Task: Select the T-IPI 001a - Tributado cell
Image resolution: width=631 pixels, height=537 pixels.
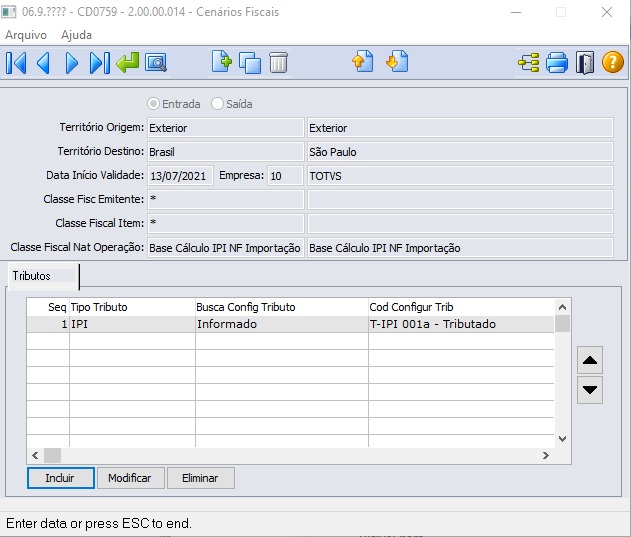Action: pyautogui.click(x=461, y=324)
